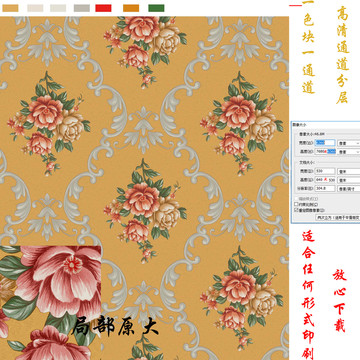Pick the orange color swatch
360x360 pixels.
click(x=131, y=8)
